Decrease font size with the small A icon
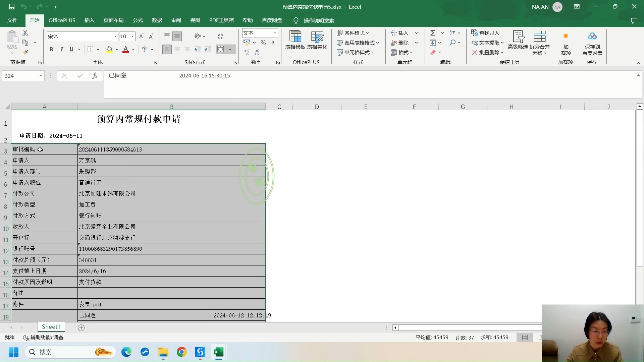This screenshot has height=362, width=644. pos(151,36)
